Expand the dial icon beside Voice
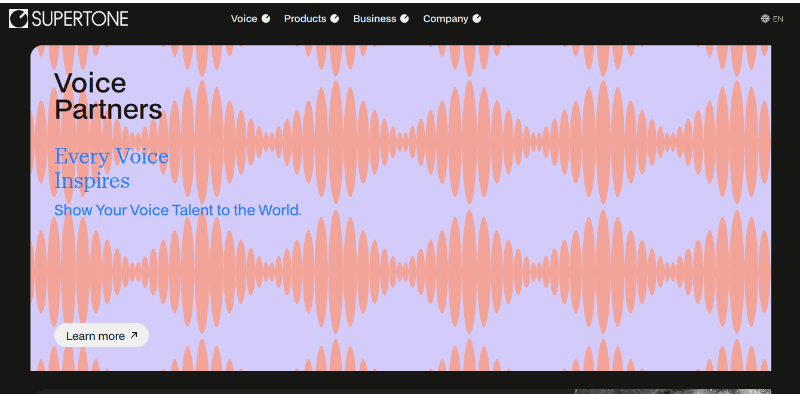Viewport: 800px width, 394px height. tap(266, 19)
